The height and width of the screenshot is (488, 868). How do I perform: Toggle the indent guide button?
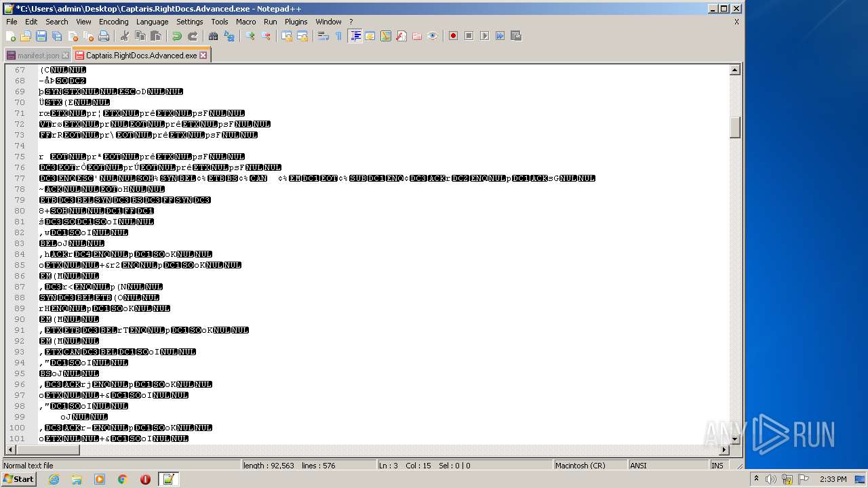tap(354, 36)
